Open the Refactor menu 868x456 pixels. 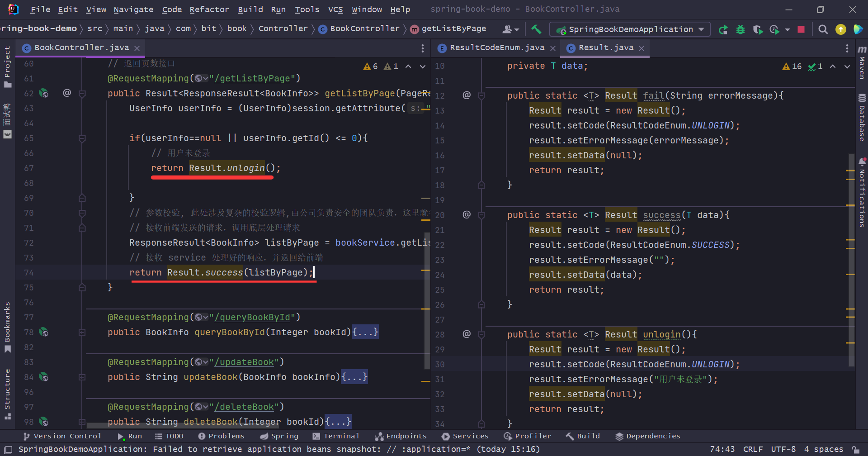(x=209, y=9)
